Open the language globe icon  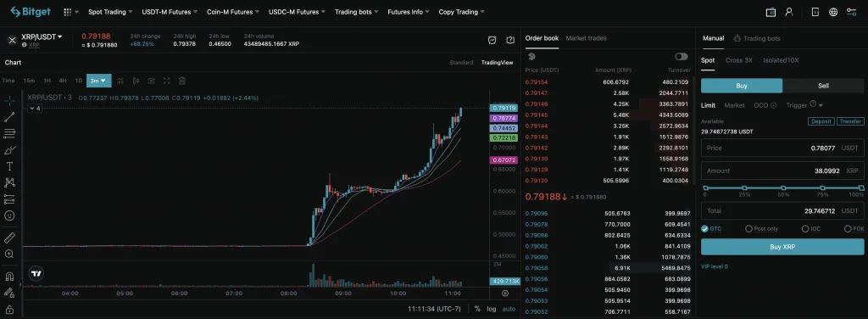[x=833, y=12]
